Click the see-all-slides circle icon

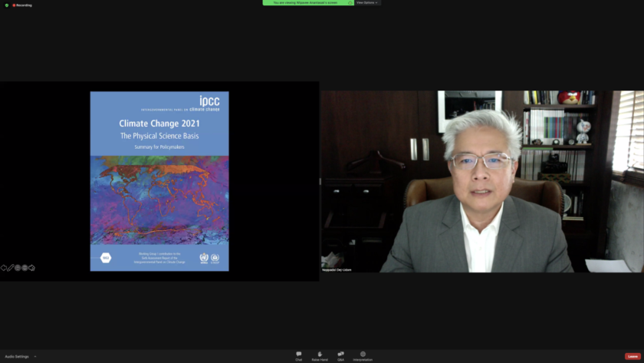[18, 268]
